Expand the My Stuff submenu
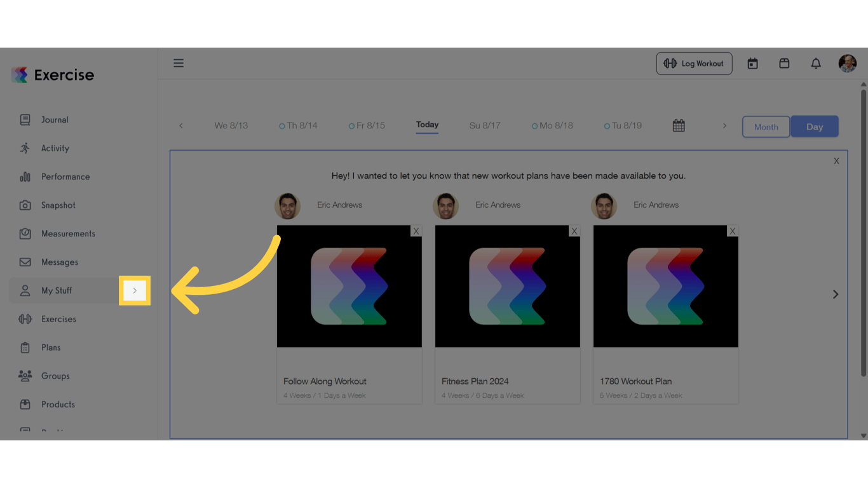Screen dimensions: 868x488 [x=134, y=290]
